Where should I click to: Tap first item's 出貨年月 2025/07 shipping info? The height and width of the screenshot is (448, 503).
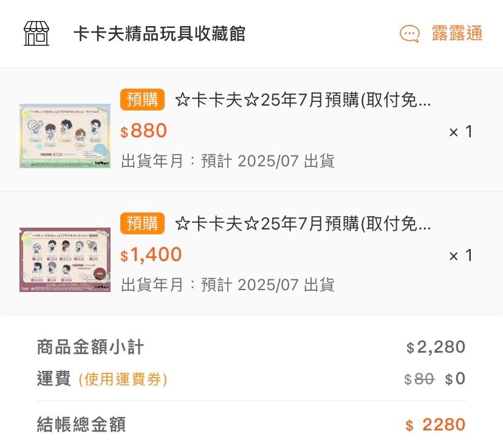coord(228,161)
